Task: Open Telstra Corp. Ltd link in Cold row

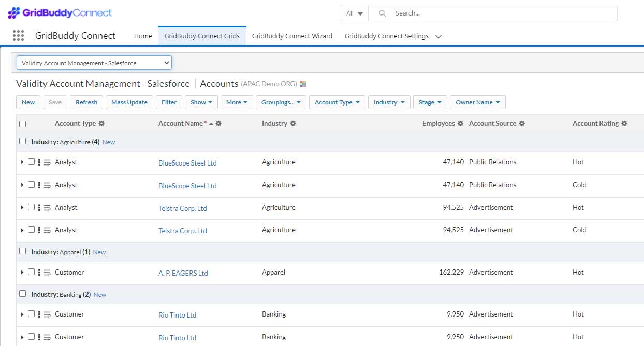Action: tap(183, 231)
